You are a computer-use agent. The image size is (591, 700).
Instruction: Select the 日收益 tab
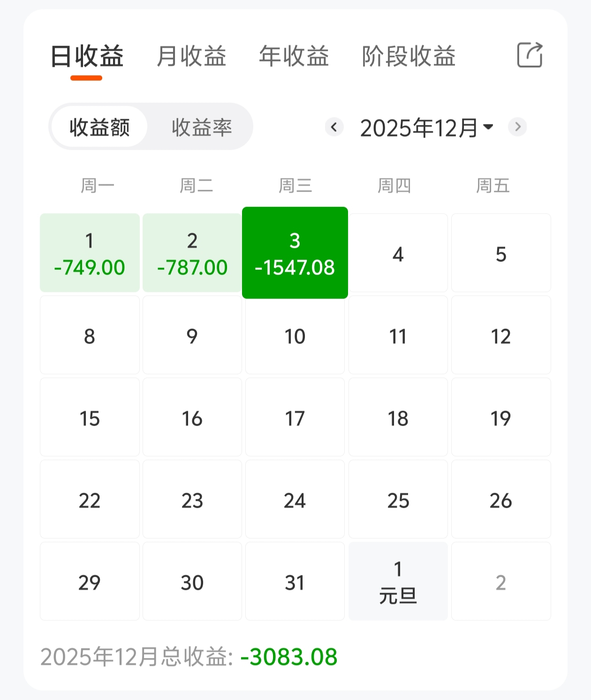click(87, 56)
